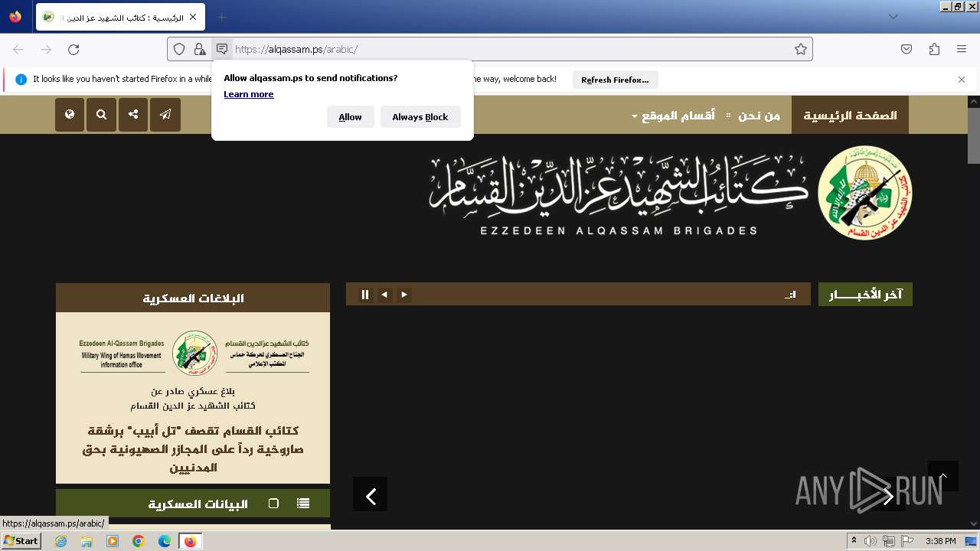Screen dimensions: 980x551
Task: Click the Ezzedeen Alqassam Brigades emblem logo
Action: tap(865, 192)
